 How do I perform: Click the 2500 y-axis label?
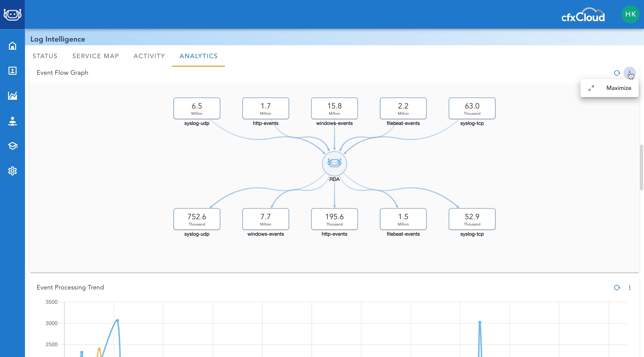52,344
